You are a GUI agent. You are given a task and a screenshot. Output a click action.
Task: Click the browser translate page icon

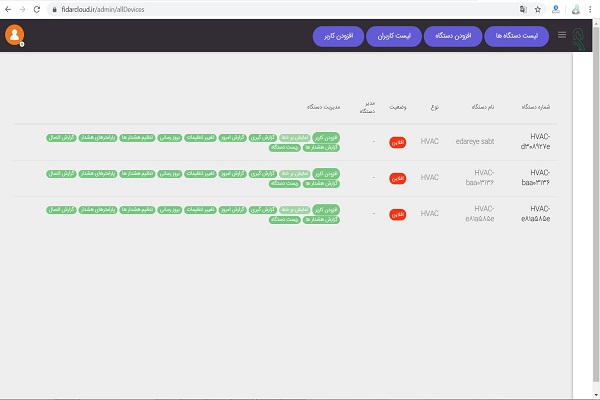pyautogui.click(x=518, y=8)
